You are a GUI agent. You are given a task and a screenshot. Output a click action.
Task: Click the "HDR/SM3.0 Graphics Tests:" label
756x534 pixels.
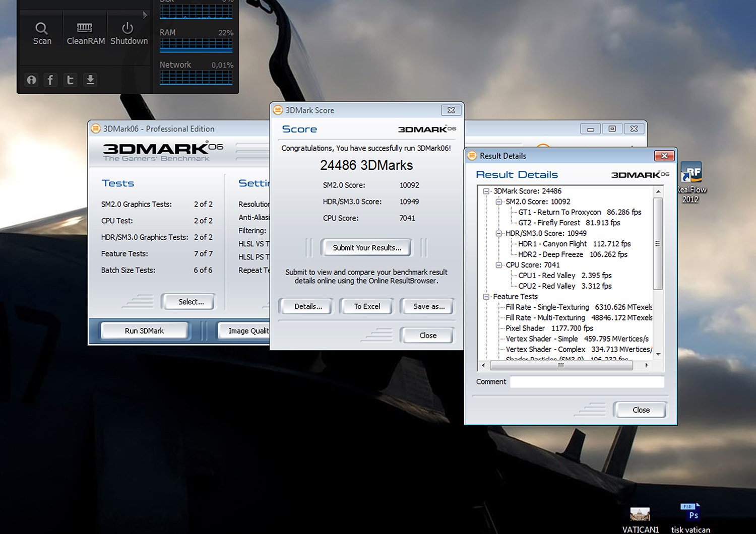point(145,237)
